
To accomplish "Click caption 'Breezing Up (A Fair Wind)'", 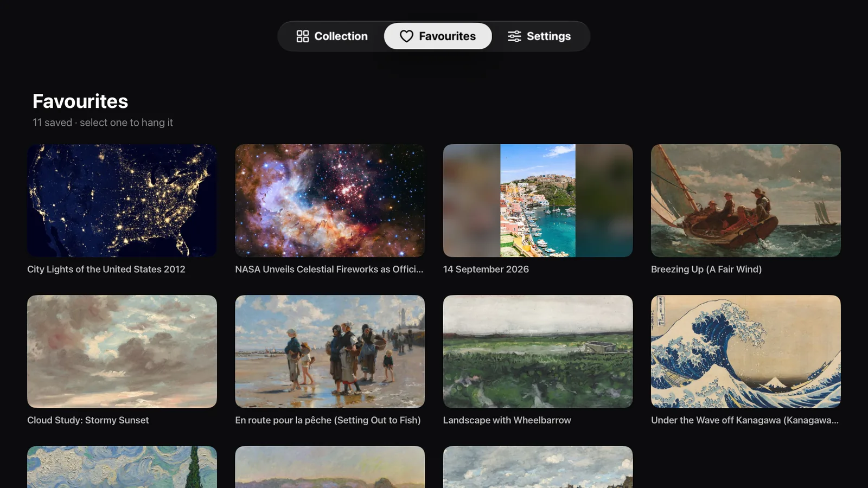I will tap(706, 269).
